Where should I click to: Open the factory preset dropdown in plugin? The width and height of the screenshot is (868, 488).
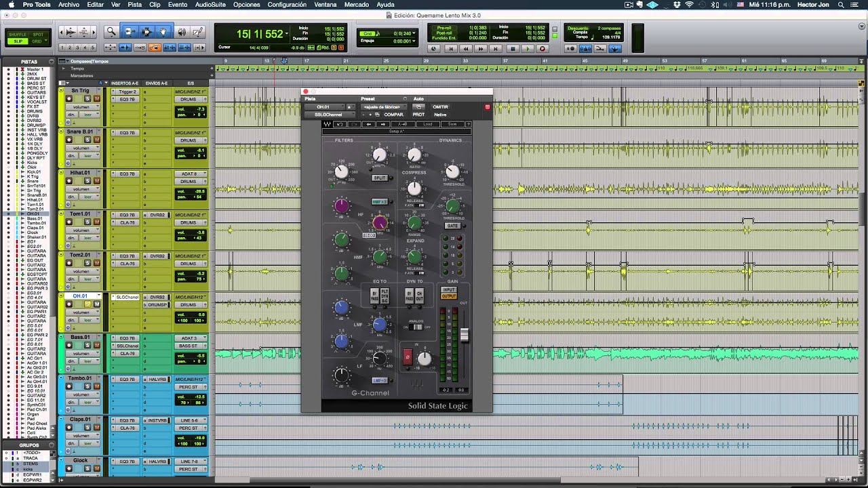point(382,107)
